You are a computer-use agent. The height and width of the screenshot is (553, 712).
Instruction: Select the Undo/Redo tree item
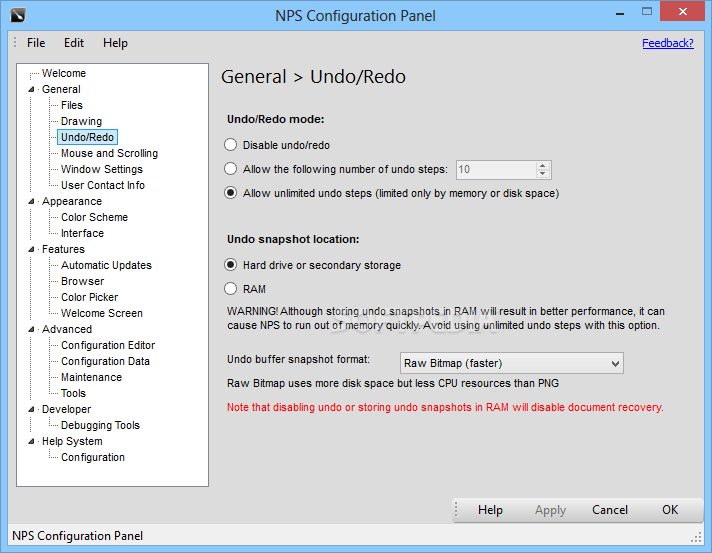87,137
